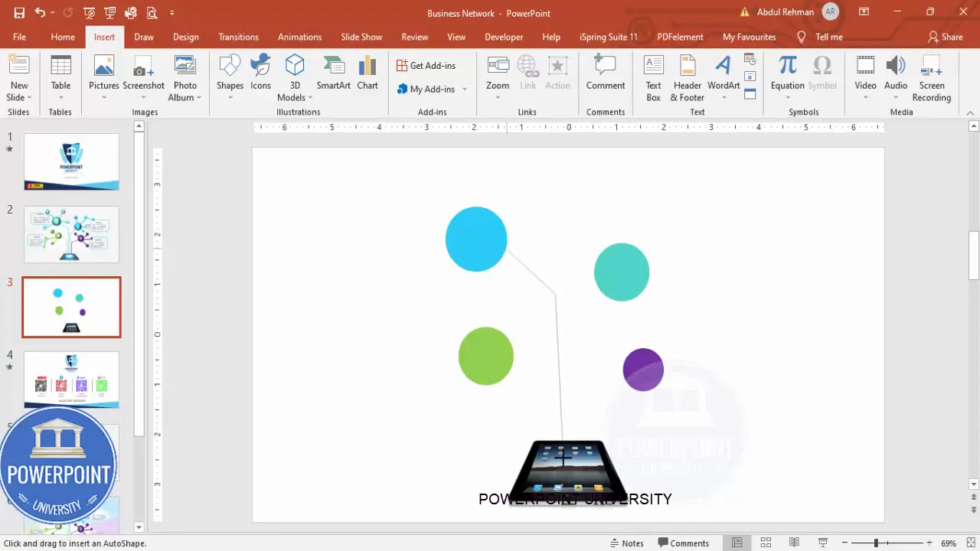Image resolution: width=980 pixels, height=551 pixels.
Task: Insert Icons from the ribbon
Action: pyautogui.click(x=260, y=73)
